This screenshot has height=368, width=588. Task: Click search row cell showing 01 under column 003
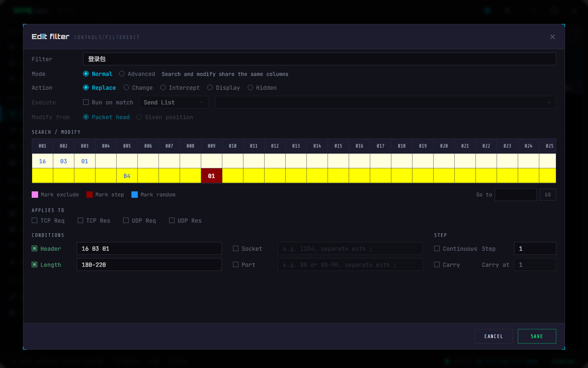(85, 161)
